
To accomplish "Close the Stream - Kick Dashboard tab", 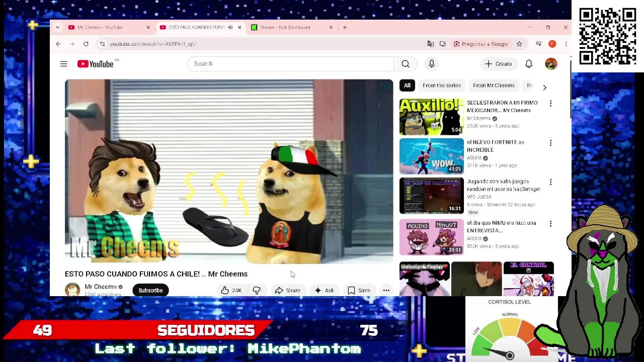I will pos(331,27).
